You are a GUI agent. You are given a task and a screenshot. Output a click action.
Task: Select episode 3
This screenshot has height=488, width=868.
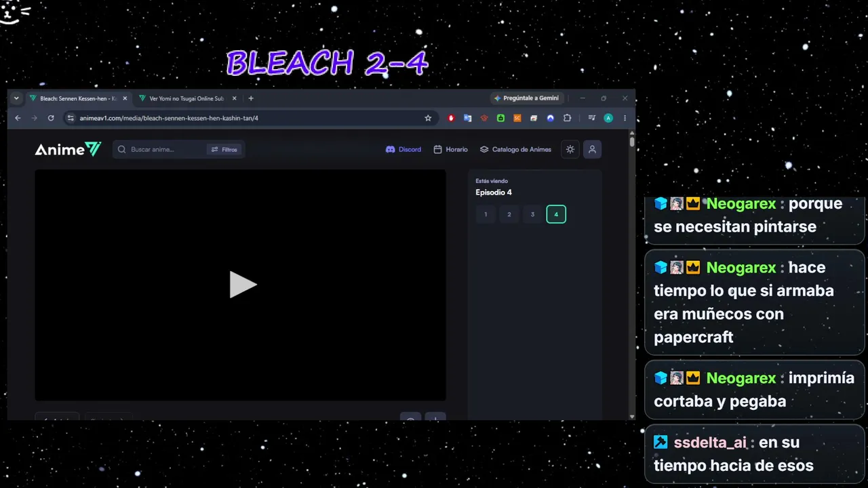click(532, 214)
